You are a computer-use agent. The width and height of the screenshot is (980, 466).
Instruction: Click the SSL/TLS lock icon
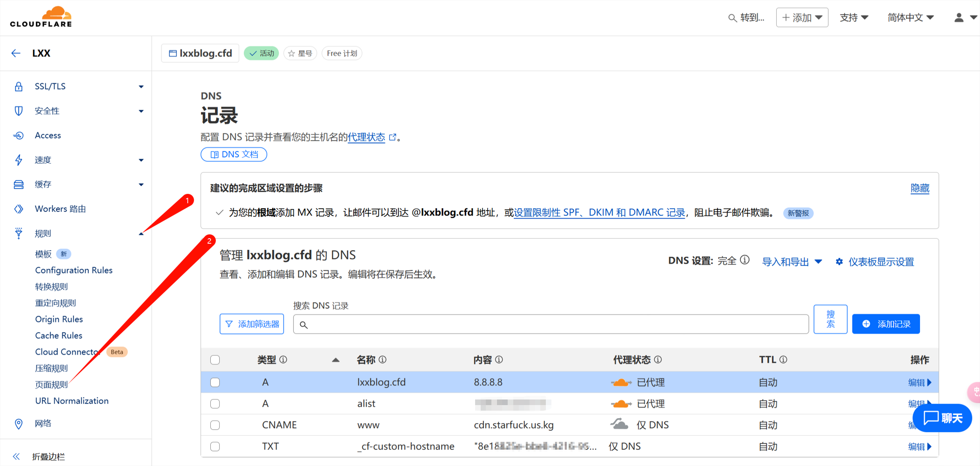pyautogui.click(x=19, y=87)
